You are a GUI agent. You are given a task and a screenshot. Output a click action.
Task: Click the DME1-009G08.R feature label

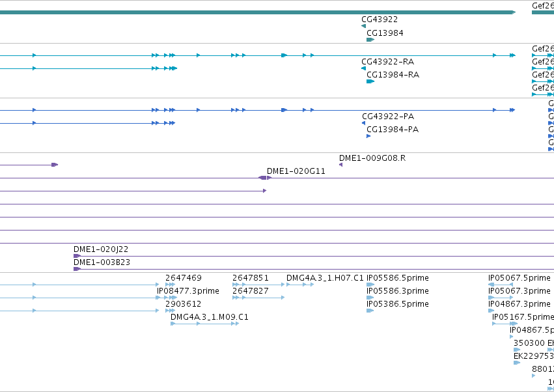(x=372, y=158)
